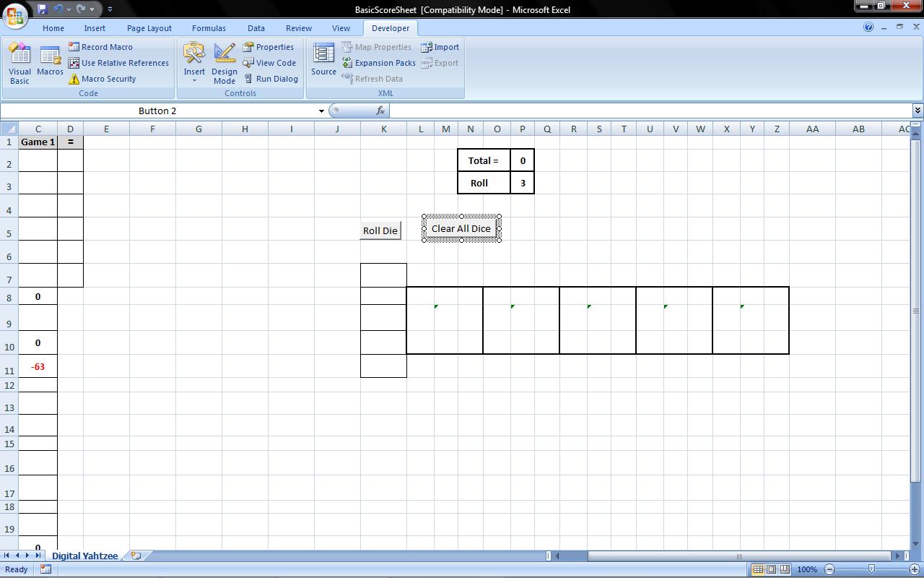The image size is (924, 578).
Task: Select the Digital Yahtzee sheet tab
Action: pyautogui.click(x=84, y=556)
